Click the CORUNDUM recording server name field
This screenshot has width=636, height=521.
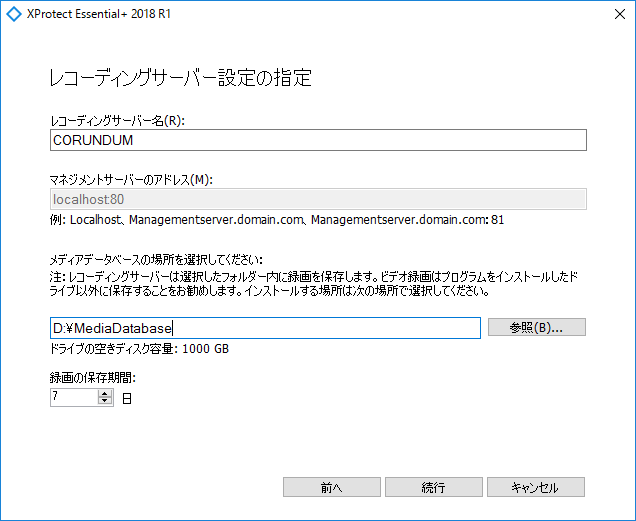(318, 140)
